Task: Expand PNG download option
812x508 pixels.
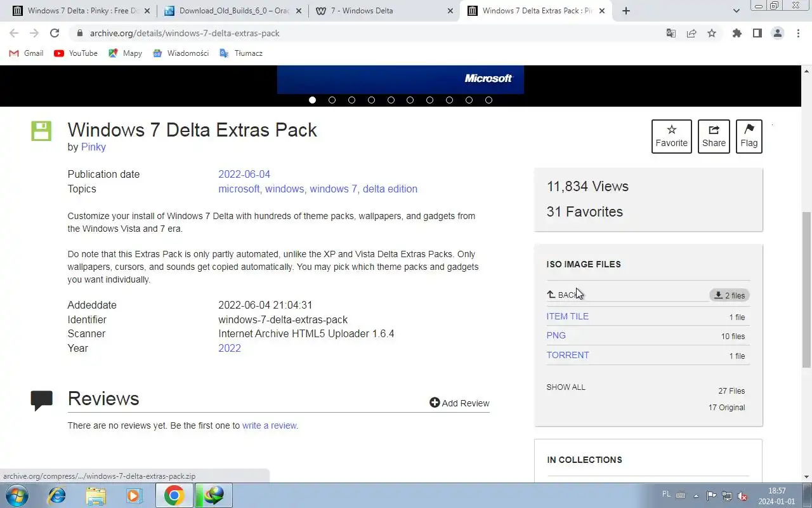Action: [x=556, y=335]
